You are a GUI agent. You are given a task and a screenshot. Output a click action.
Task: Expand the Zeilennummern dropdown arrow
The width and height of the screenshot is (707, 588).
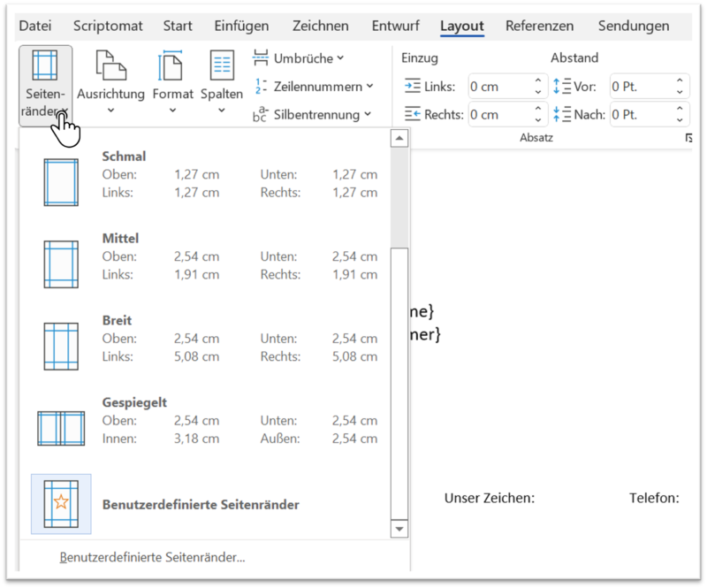coord(369,86)
